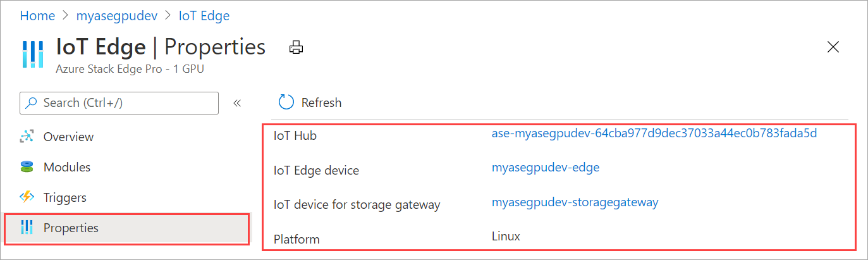Navigate to Home in the breadcrumb
Image resolution: width=868 pixels, height=260 pixels.
[37, 16]
